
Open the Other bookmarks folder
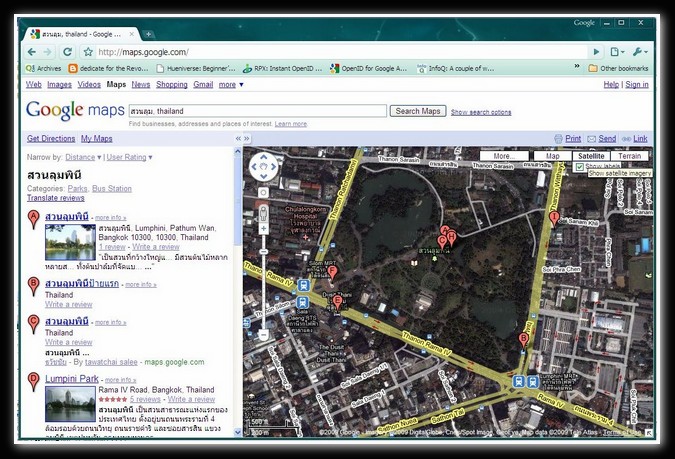(x=618, y=68)
